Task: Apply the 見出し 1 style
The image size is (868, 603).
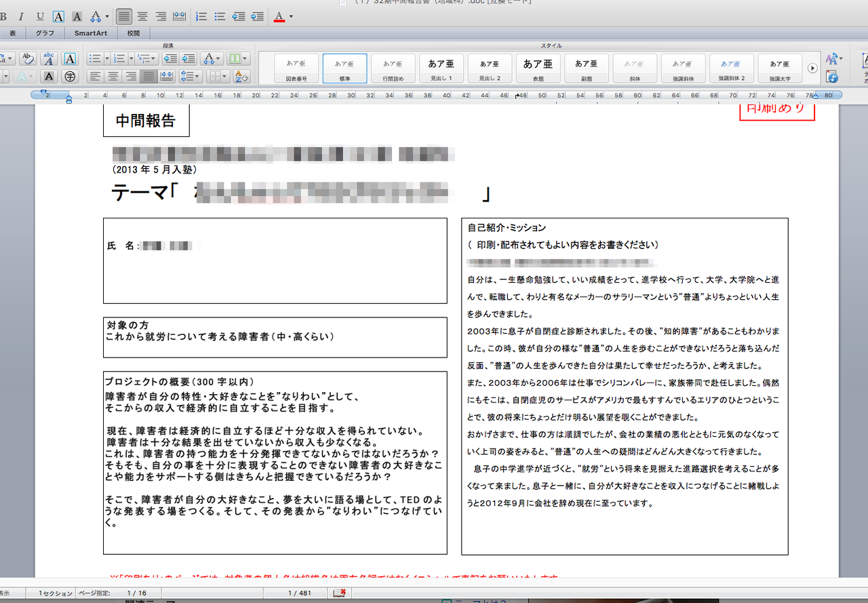Action: (x=441, y=69)
